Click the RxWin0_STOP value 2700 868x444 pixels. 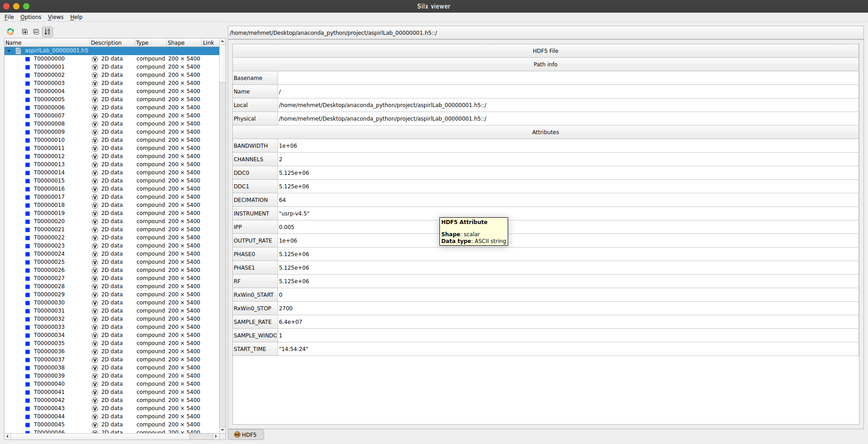(286, 308)
